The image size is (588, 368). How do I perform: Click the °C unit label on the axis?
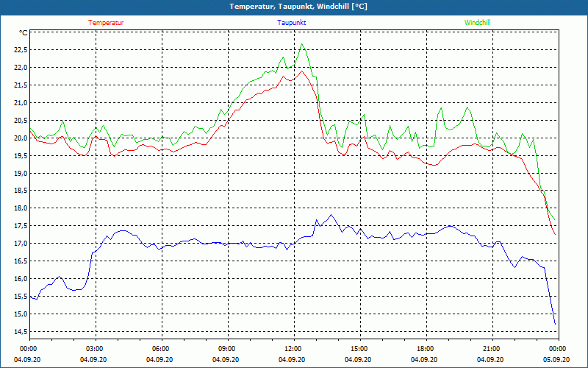[x=24, y=33]
